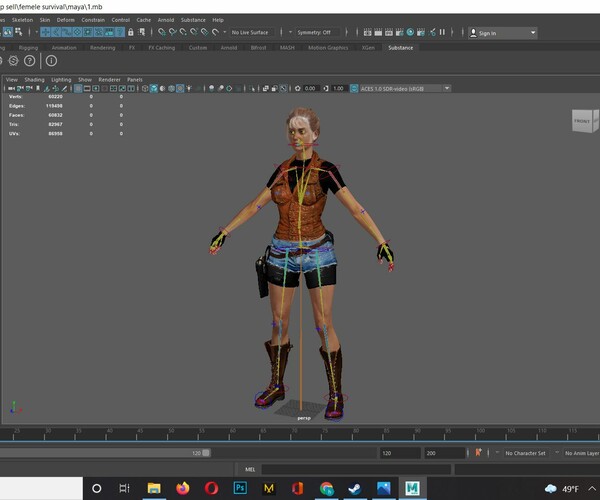Click the MEL script language button
The height and width of the screenshot is (500, 600).
click(x=250, y=469)
